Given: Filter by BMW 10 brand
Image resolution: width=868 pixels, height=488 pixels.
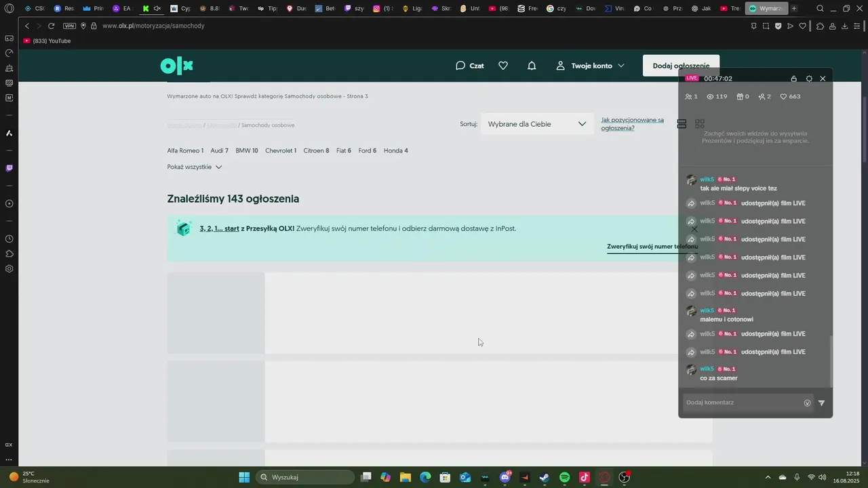Looking at the screenshot, I should (247, 150).
